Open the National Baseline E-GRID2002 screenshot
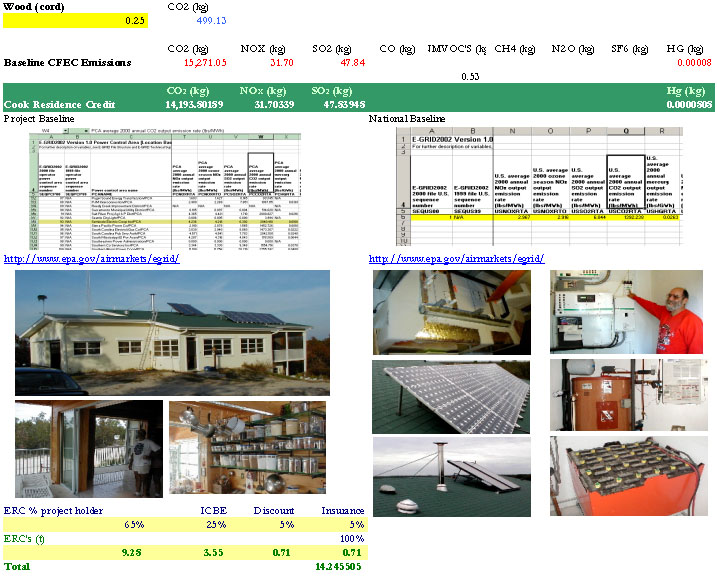The image size is (717, 576). tap(540, 186)
